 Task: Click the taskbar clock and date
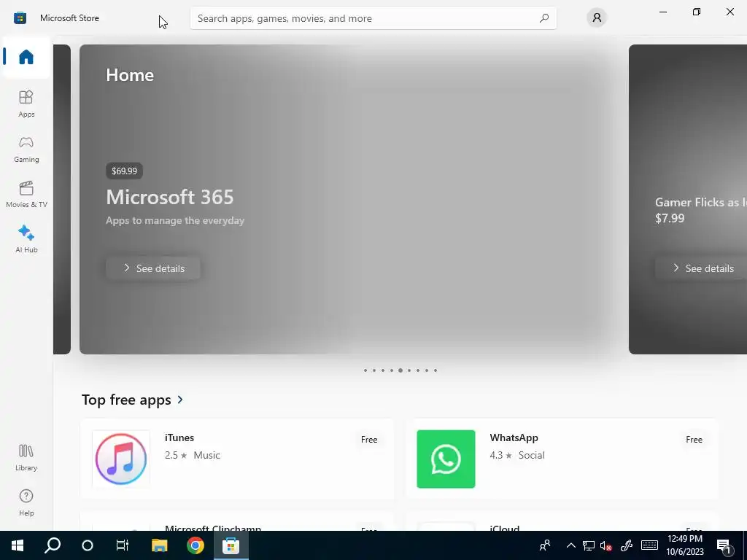(684, 545)
